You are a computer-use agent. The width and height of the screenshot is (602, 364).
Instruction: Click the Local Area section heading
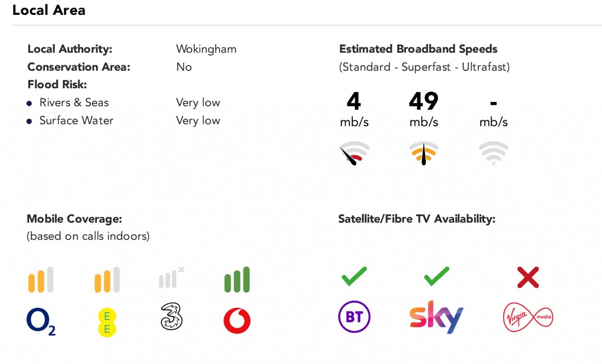click(49, 10)
